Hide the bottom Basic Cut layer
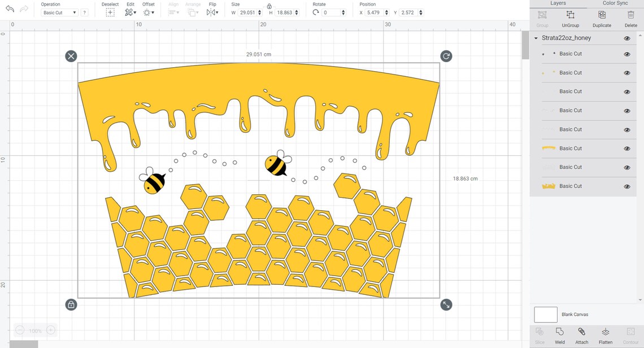Viewport: 644px width, 348px height. pyautogui.click(x=626, y=186)
